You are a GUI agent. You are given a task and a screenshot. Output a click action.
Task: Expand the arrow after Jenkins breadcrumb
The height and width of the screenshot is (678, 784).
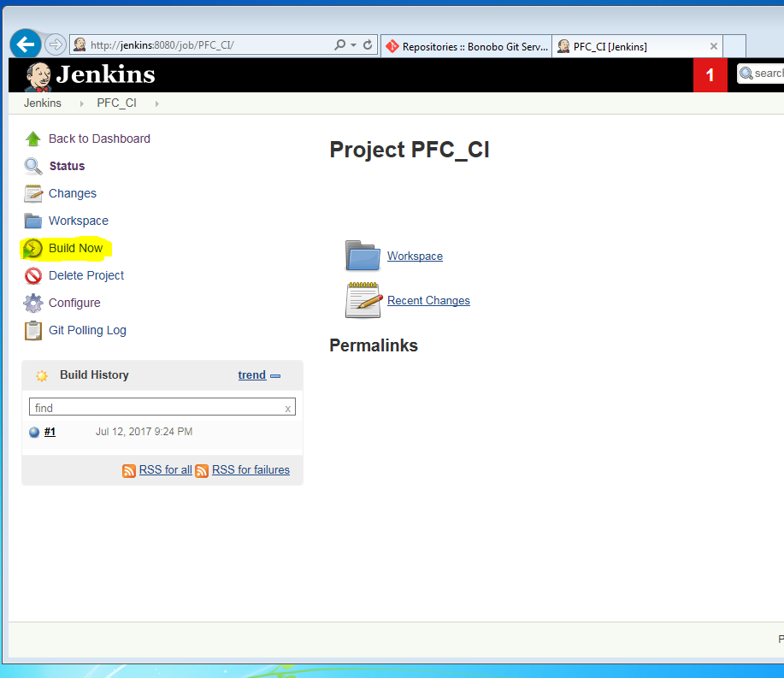[81, 103]
